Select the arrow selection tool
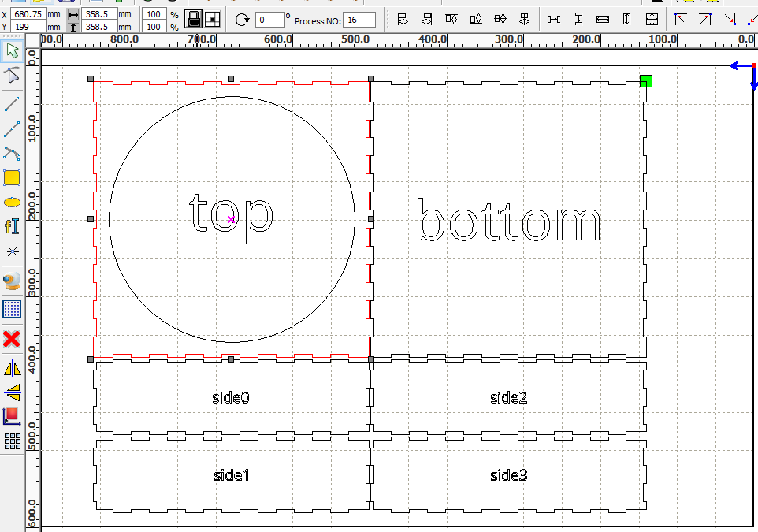 tap(12, 50)
